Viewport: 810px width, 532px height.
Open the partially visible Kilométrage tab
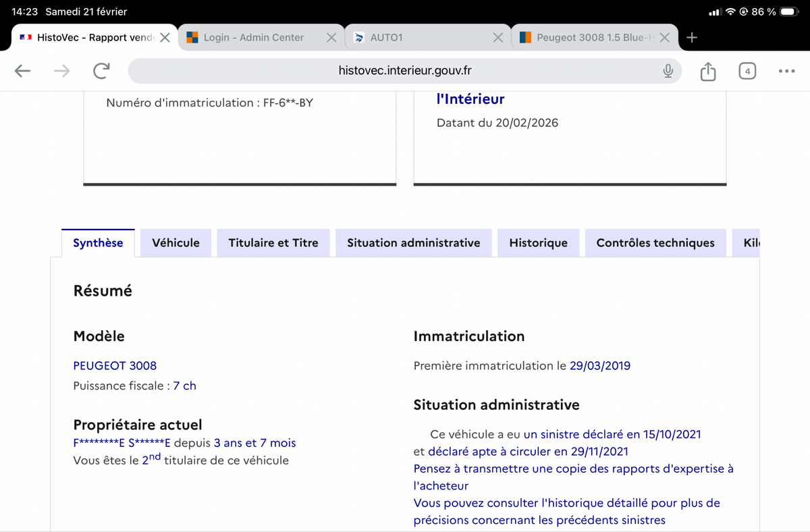747,243
